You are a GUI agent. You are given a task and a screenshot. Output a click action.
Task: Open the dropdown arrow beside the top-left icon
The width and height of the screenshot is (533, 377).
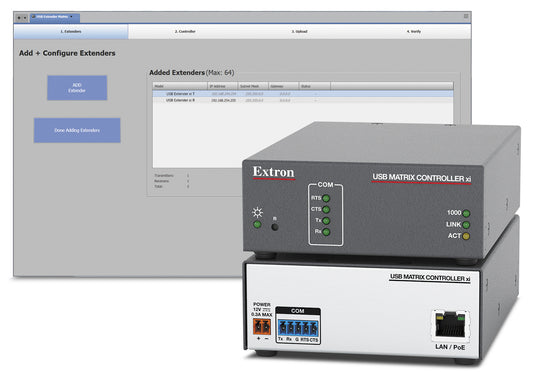click(24, 18)
